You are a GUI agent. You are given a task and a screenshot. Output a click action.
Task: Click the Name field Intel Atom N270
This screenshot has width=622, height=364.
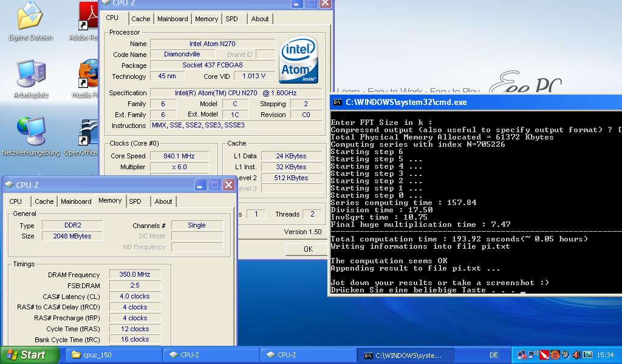click(x=212, y=44)
